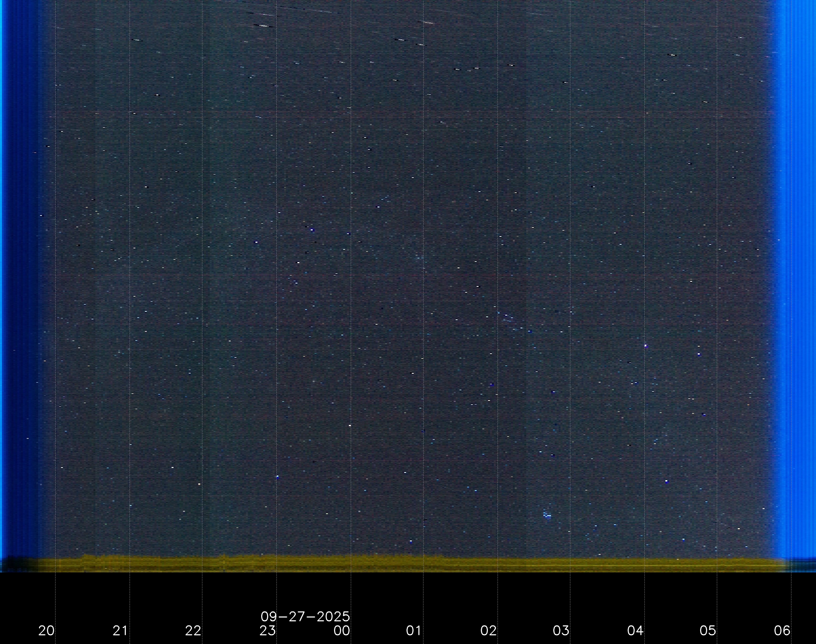Viewport: 816px width, 644px height.
Task: Click the small blue star cluster near 03
Action: (x=547, y=515)
